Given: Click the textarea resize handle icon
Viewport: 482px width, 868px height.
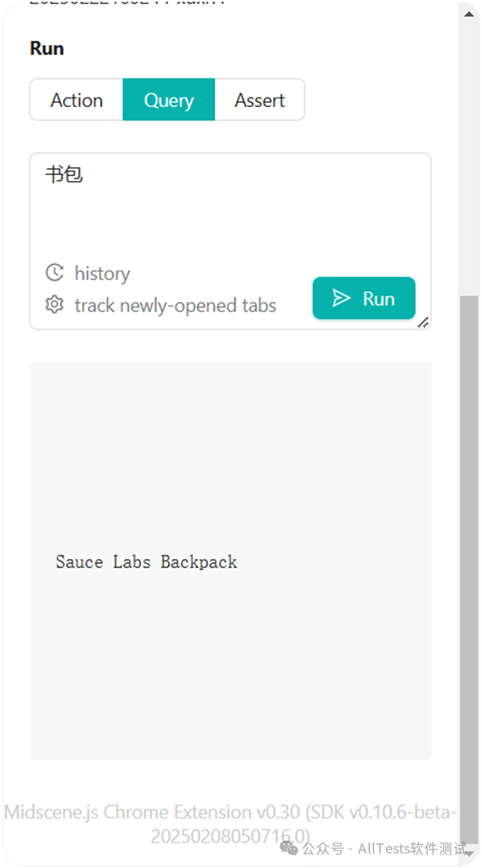Looking at the screenshot, I should click(423, 322).
